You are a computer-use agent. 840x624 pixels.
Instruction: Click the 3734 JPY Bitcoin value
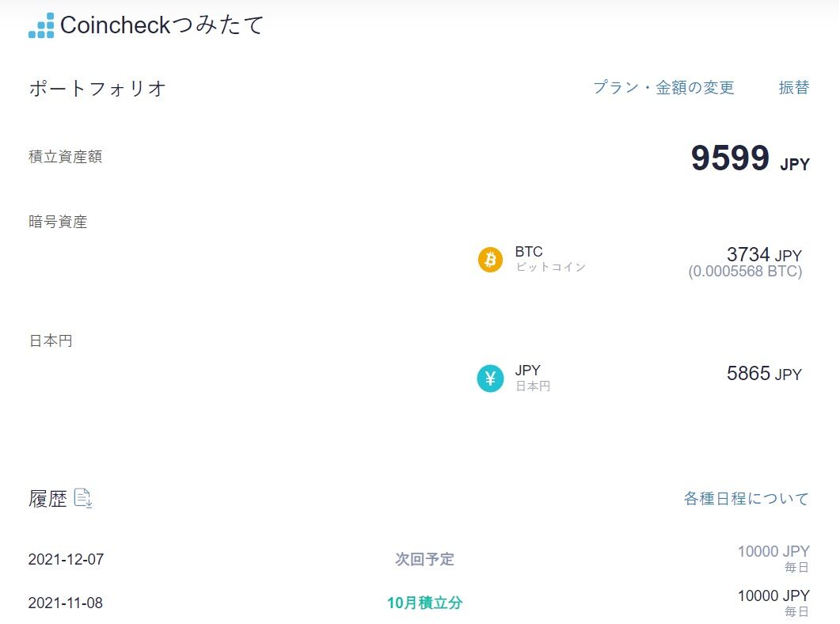pos(763,255)
